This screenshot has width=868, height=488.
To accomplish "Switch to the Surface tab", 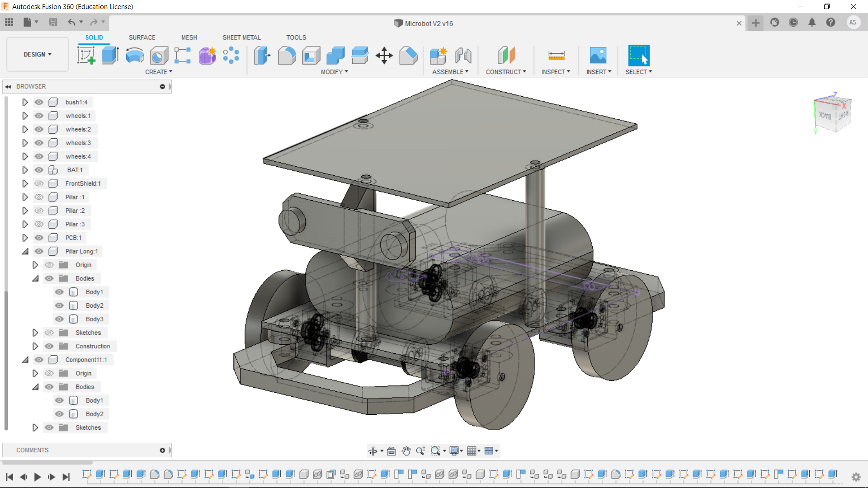I will coord(142,37).
